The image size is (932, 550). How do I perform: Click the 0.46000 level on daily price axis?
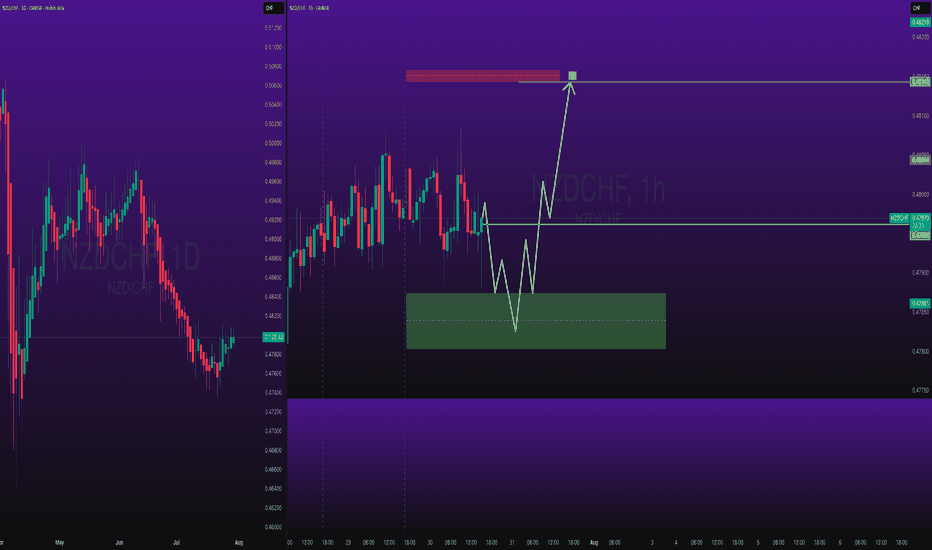pos(273,527)
